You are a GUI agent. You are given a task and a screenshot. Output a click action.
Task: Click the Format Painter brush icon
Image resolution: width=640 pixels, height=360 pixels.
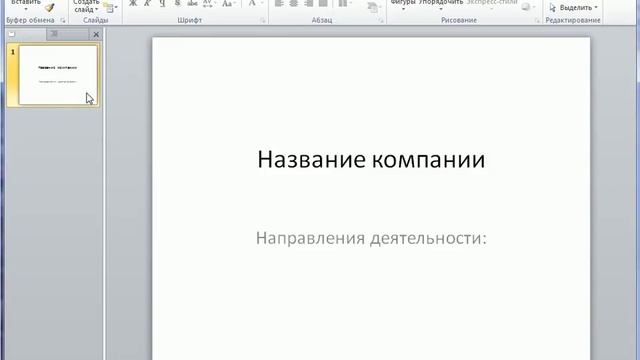(x=50, y=7)
